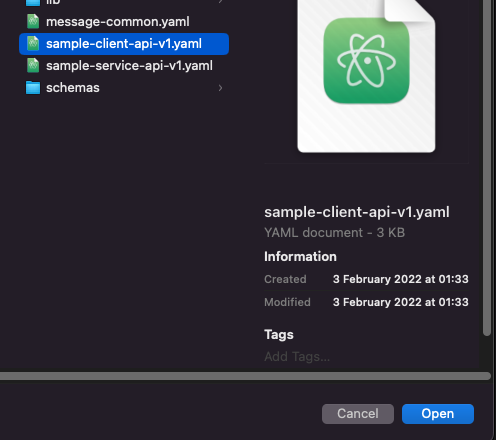Click the Open button
The image size is (496, 440).
[x=438, y=414]
